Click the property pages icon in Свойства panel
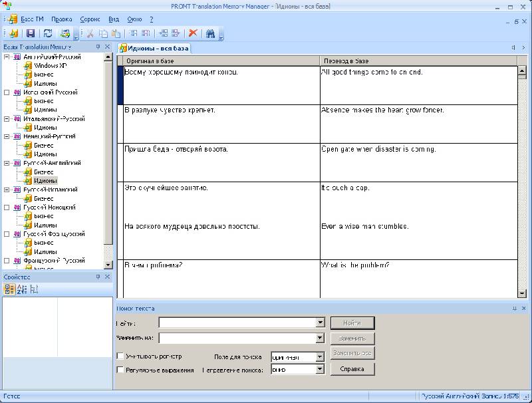The image size is (532, 403). pos(34,289)
